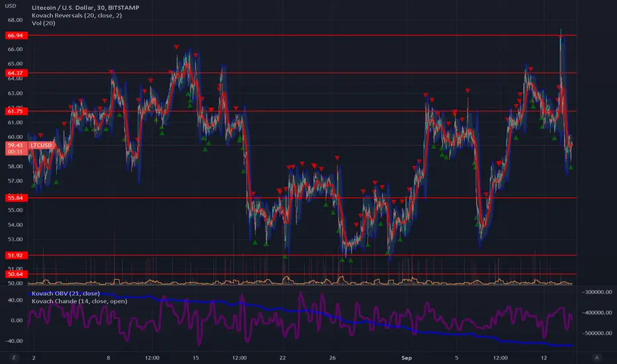Screen dimensions: 617x364
Task: Click the 22 date on the time axis
Action: tap(283, 357)
